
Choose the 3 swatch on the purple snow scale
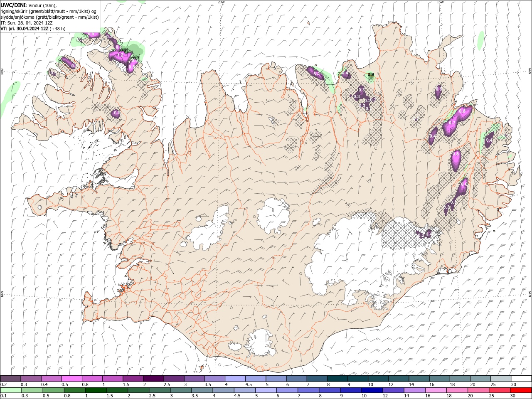pyautogui.click(x=194, y=379)
